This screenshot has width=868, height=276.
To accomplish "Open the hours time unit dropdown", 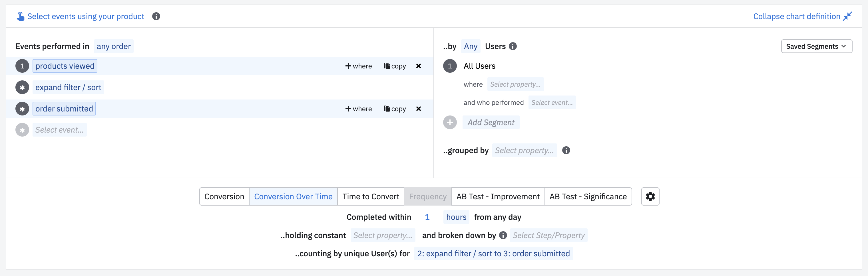I will [x=456, y=217].
